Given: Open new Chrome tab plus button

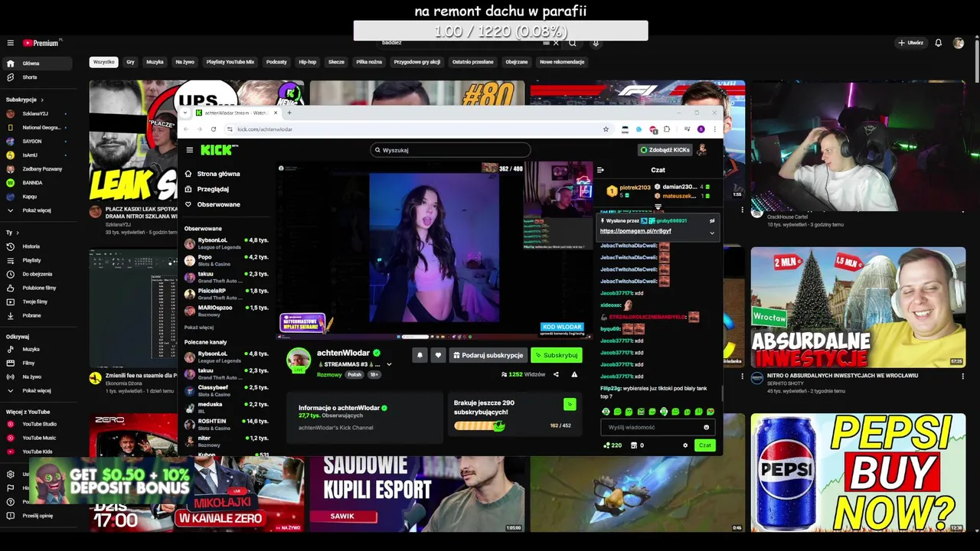Looking at the screenshot, I should [289, 112].
